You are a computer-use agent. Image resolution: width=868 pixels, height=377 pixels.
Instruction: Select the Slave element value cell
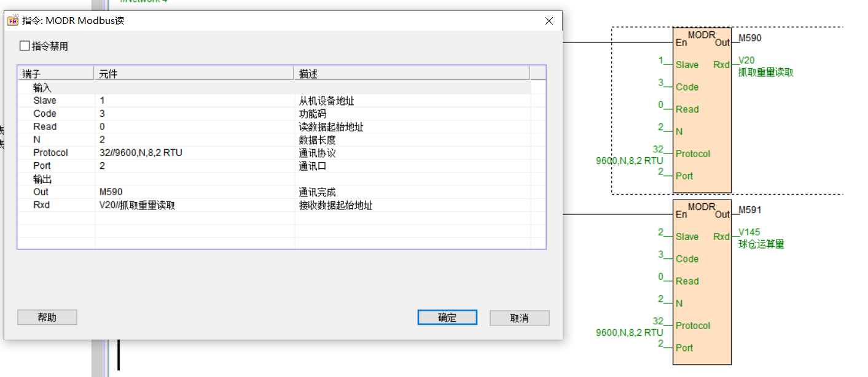pyautogui.click(x=194, y=101)
